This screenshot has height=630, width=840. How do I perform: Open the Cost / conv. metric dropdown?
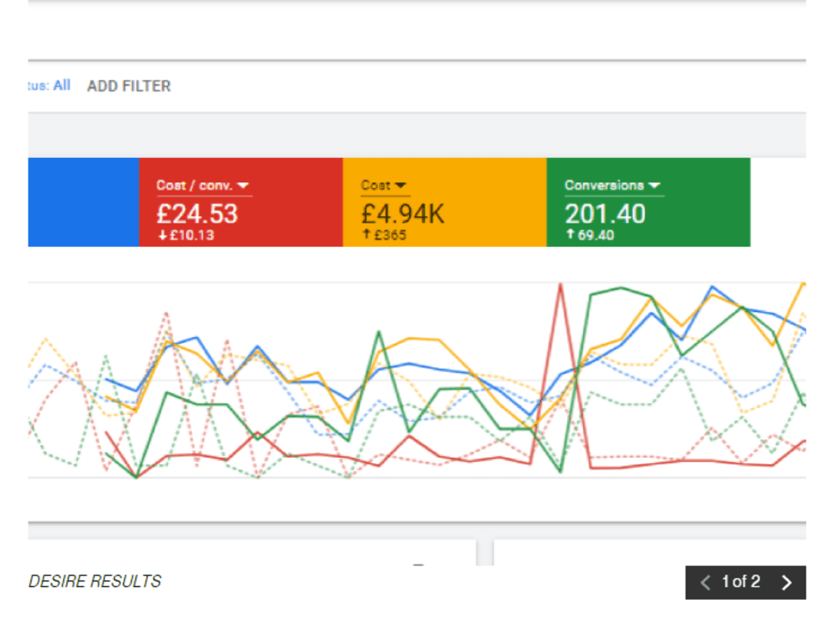[203, 186]
